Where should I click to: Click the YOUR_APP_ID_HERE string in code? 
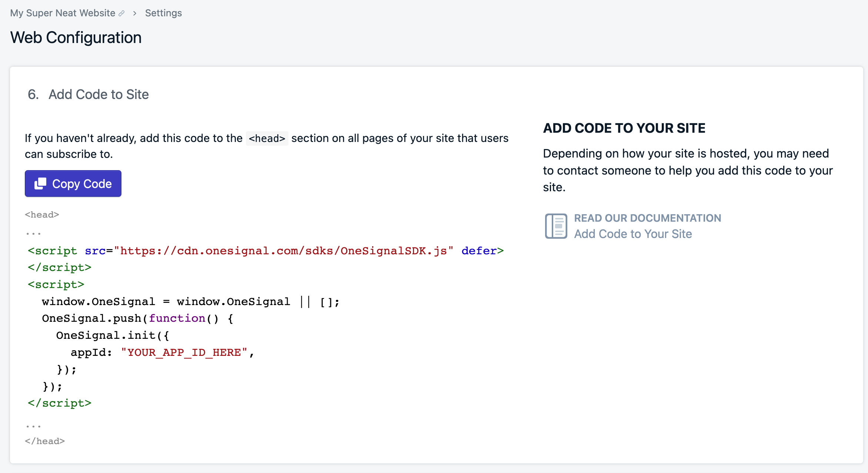pos(184,352)
